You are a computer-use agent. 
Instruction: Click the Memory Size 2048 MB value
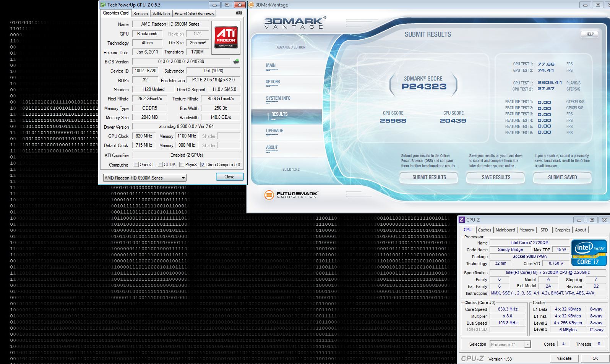(149, 117)
